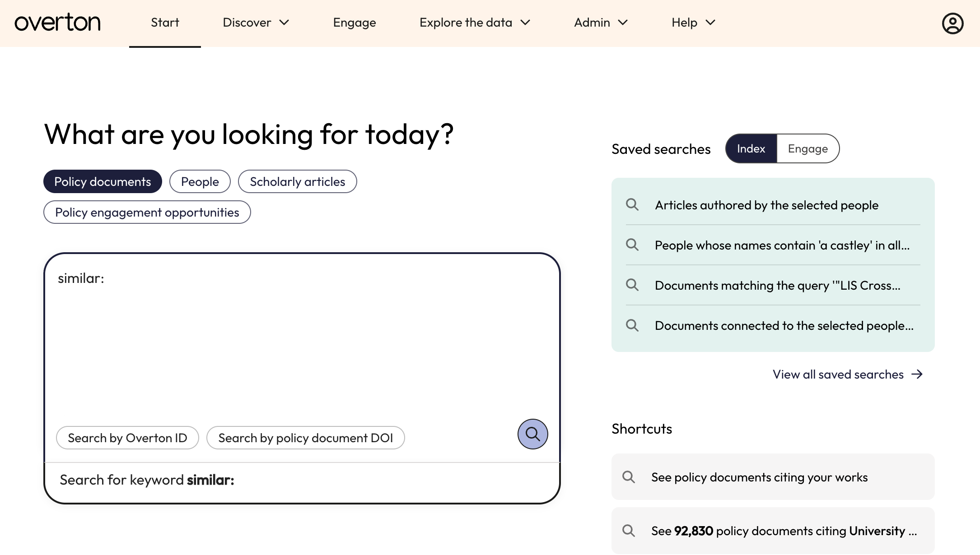Open shortcut 'See policy documents citing your works'

(x=773, y=477)
